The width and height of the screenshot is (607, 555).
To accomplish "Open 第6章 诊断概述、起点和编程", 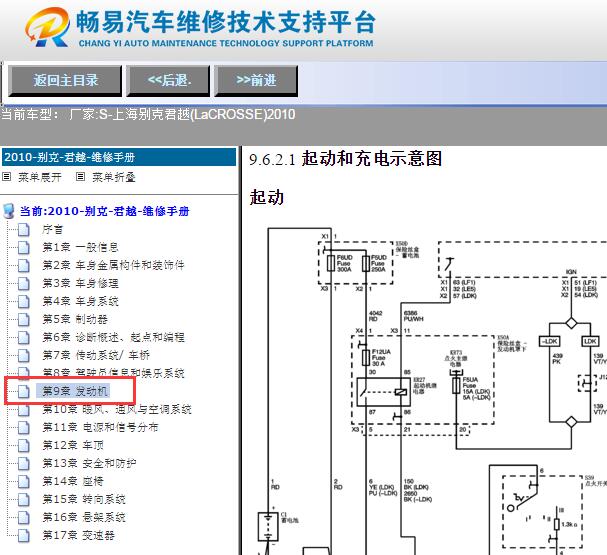I will tap(113, 337).
